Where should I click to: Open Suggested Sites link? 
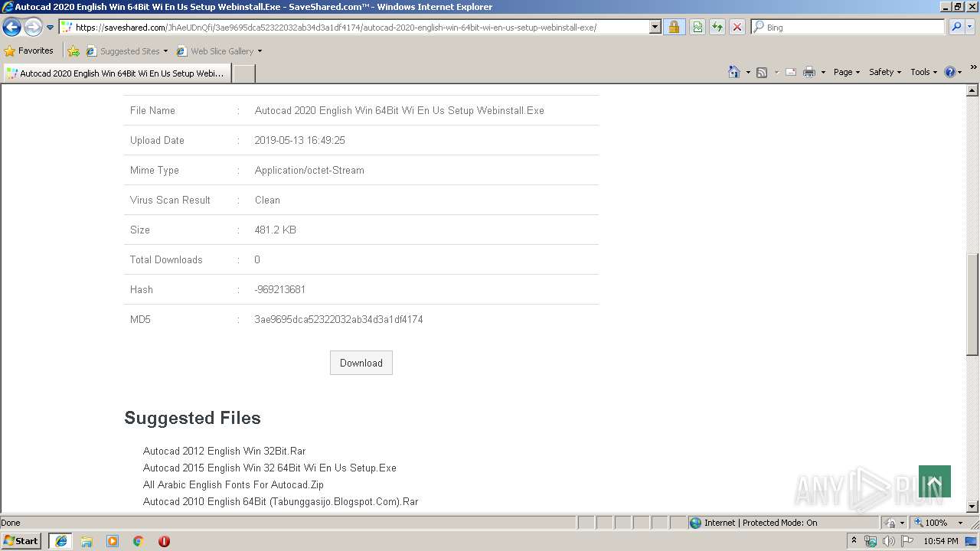coord(126,51)
